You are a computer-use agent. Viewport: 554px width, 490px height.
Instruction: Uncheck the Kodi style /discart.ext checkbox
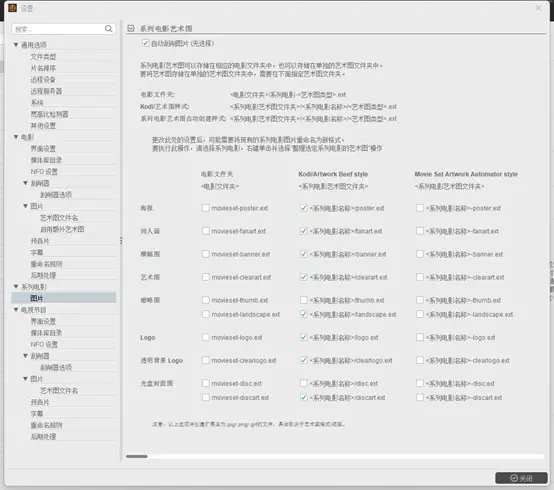[303, 397]
